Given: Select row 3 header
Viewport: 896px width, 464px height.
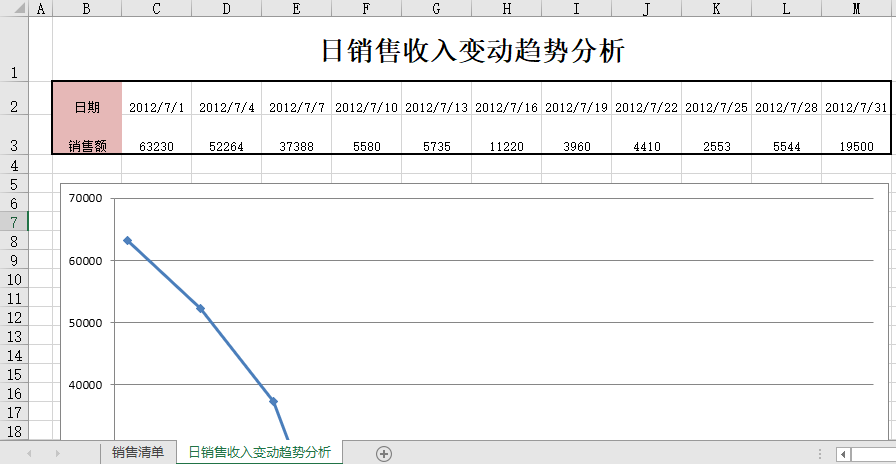Looking at the screenshot, I should 14,145.
